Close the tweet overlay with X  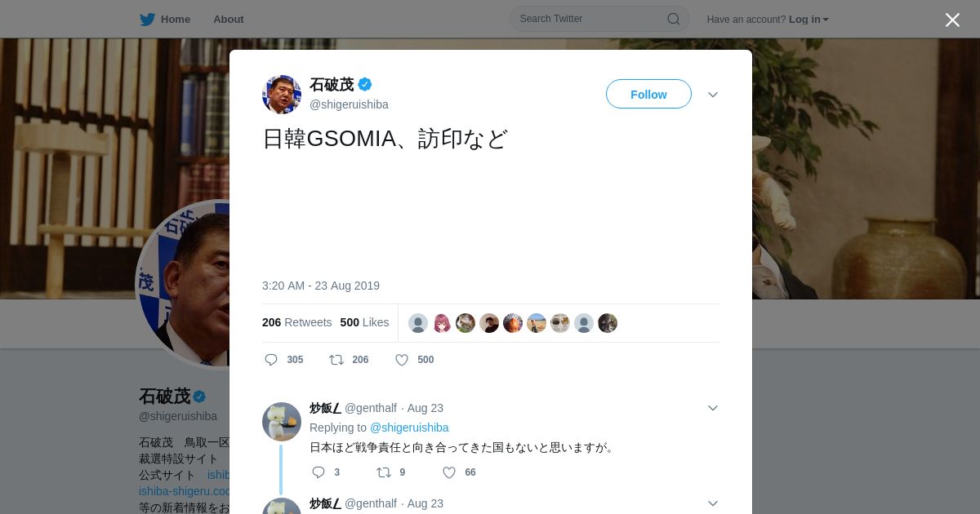pyautogui.click(x=952, y=20)
